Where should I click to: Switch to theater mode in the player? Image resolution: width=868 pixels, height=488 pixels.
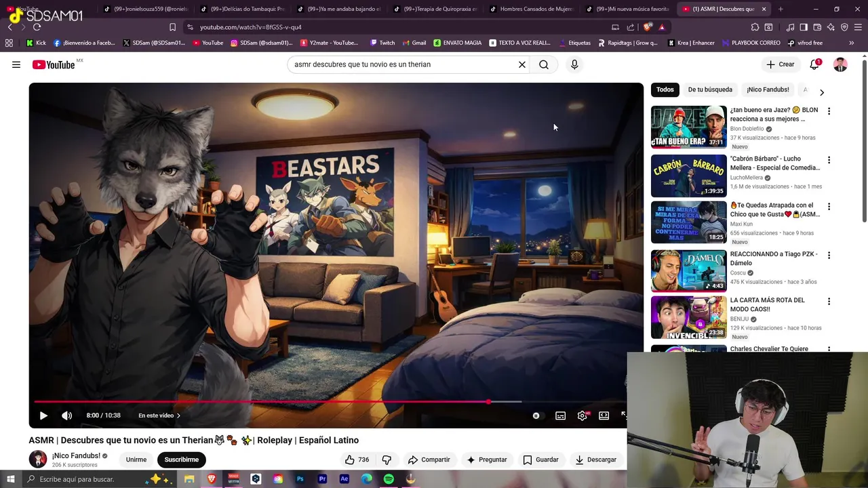pos(604,415)
